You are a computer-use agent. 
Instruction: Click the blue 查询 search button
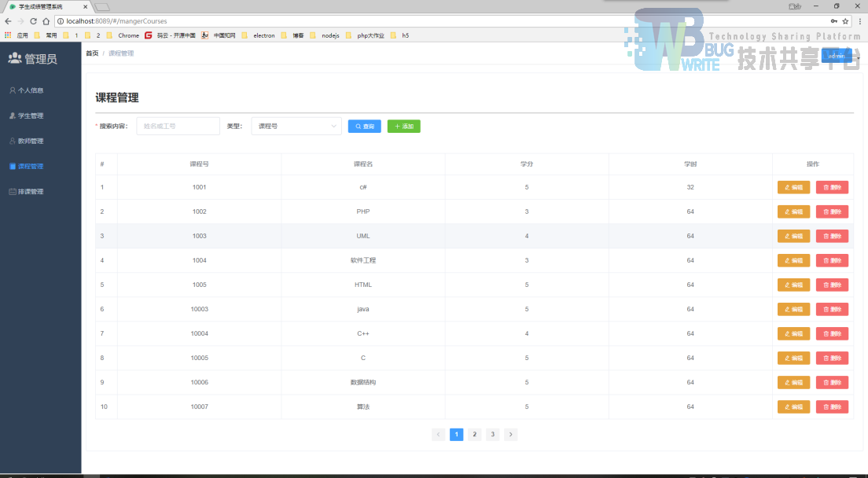(x=365, y=126)
